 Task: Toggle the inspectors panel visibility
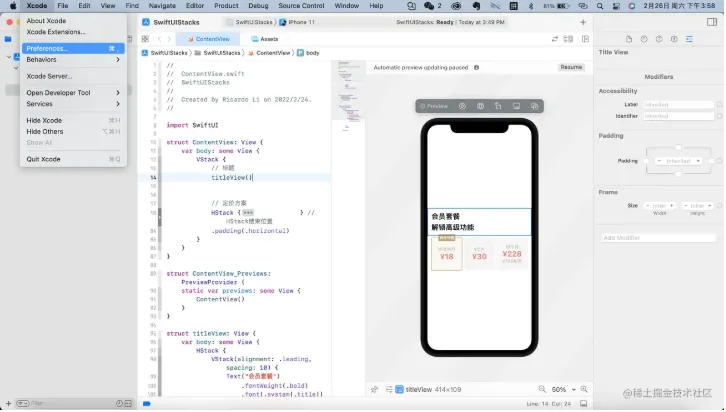[x=712, y=22]
